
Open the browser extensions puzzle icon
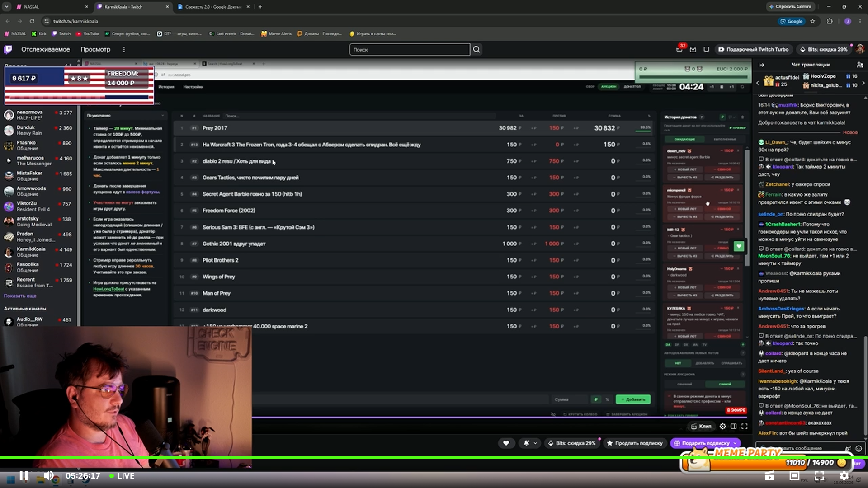pos(830,21)
